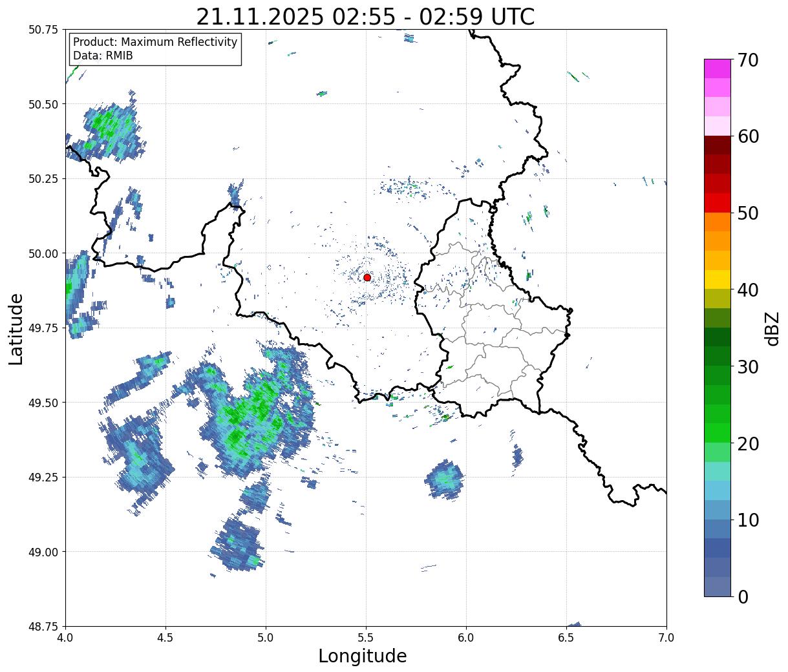Click latitude tick label "50.50"

tap(43, 104)
